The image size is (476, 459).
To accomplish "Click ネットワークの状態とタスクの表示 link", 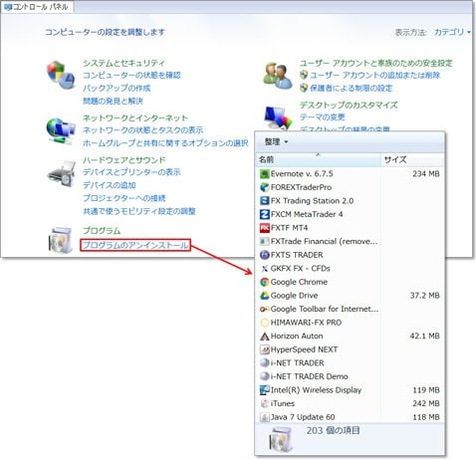I will pos(142,130).
